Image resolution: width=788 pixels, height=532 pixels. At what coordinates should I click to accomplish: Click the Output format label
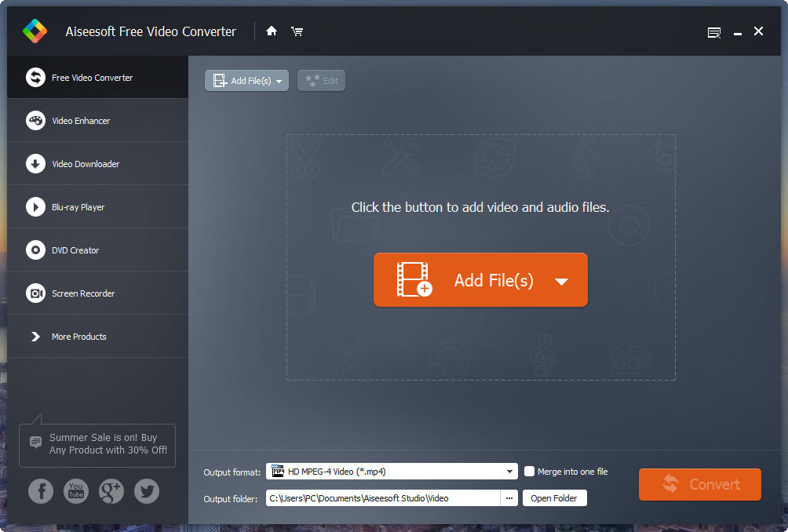[x=232, y=472]
